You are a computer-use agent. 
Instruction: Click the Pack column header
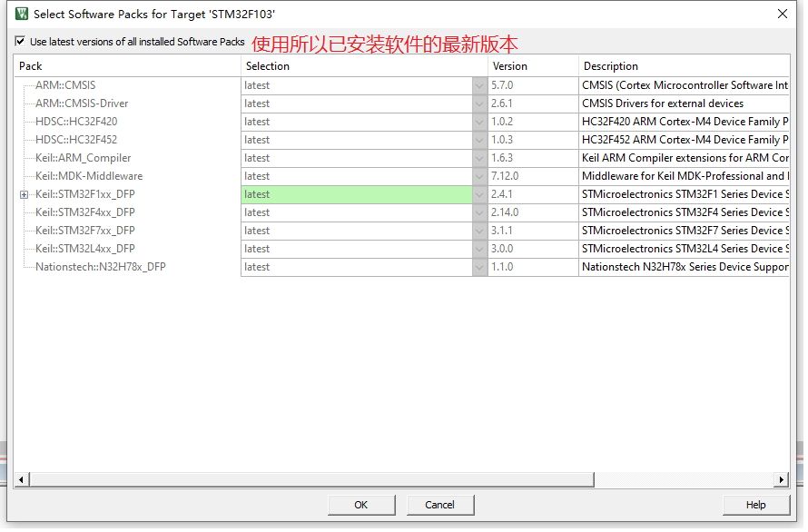(x=128, y=66)
